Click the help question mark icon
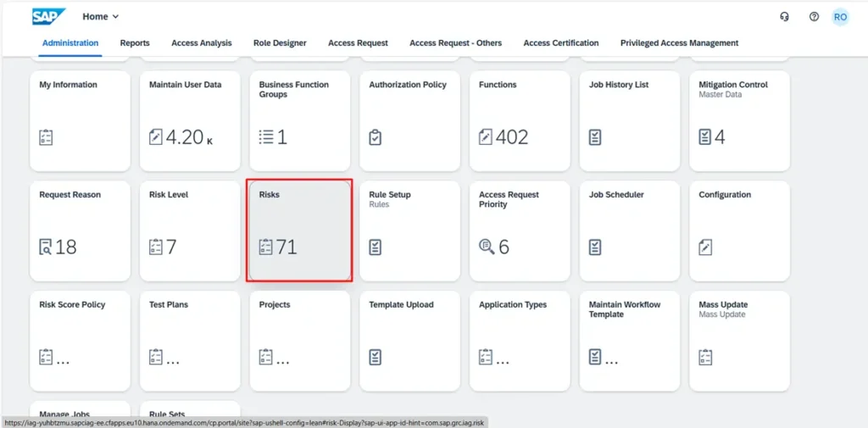This screenshot has width=868, height=428. (814, 17)
